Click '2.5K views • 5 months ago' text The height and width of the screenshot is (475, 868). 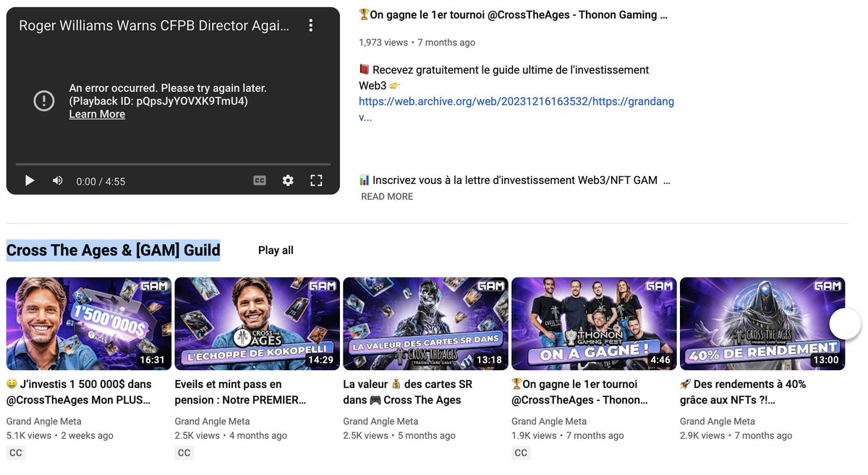[x=400, y=436]
